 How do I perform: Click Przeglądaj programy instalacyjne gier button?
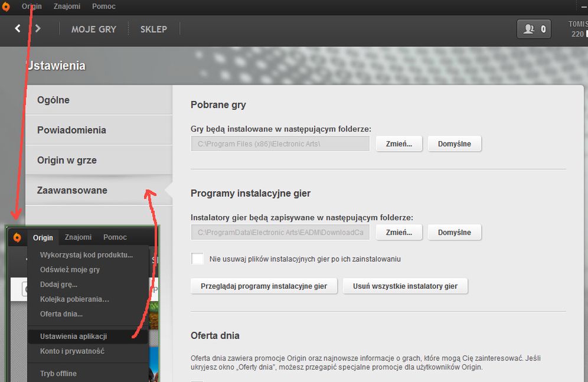[x=264, y=286]
